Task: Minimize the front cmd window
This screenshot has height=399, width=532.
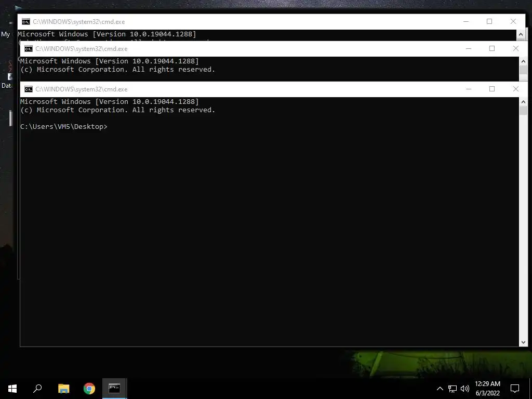Action: click(x=469, y=89)
